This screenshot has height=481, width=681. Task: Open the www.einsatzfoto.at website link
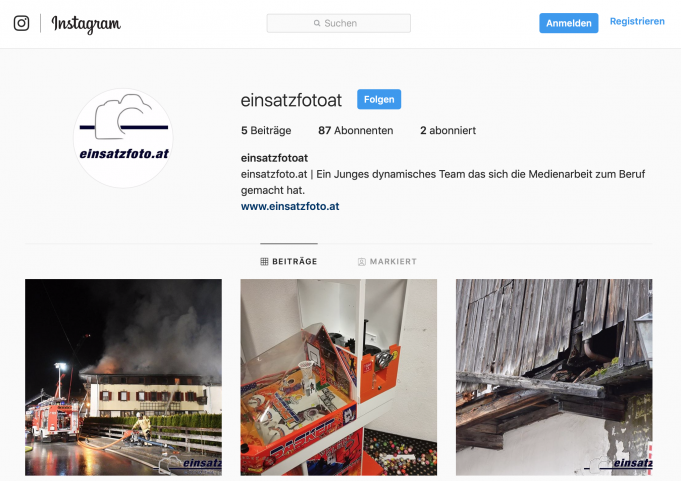[290, 206]
